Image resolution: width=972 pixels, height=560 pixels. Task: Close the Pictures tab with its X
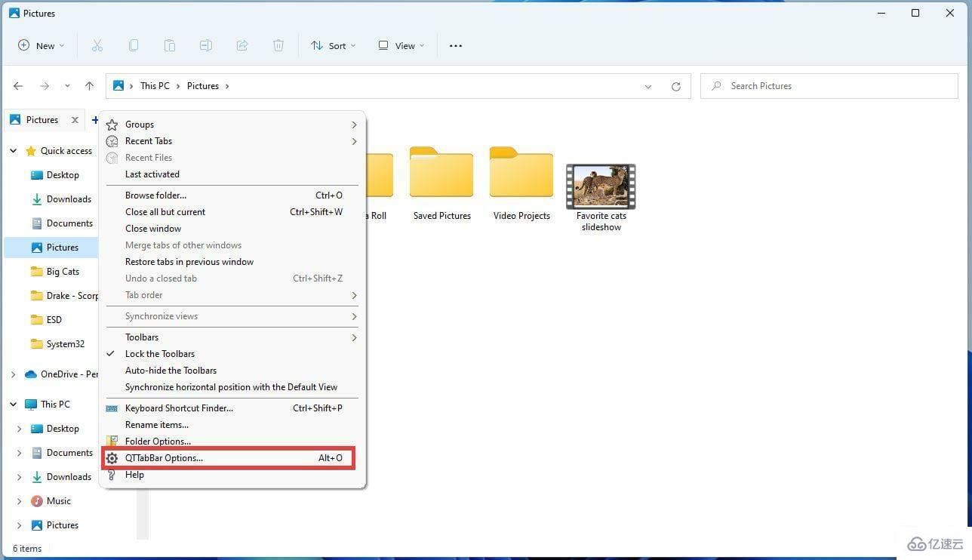(x=75, y=120)
